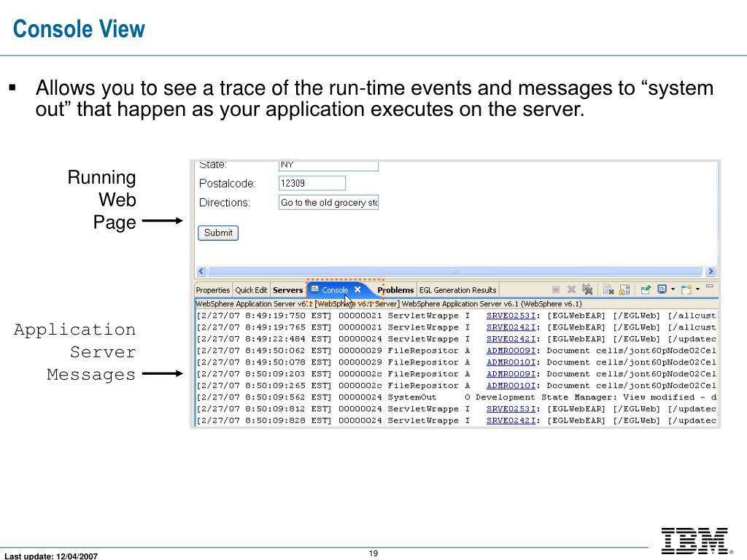Click the Terminate console icon
The height and width of the screenshot is (560, 747).
coord(555,289)
